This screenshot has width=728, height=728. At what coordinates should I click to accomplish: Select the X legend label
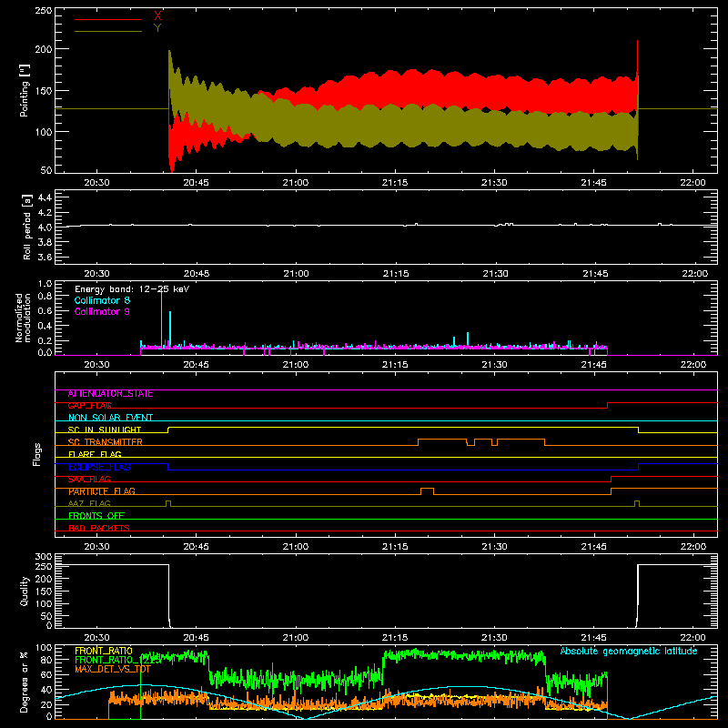point(157,16)
